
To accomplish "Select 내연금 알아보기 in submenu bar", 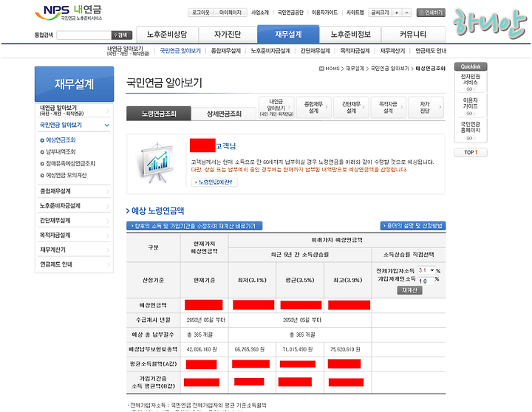I will click(128, 51).
